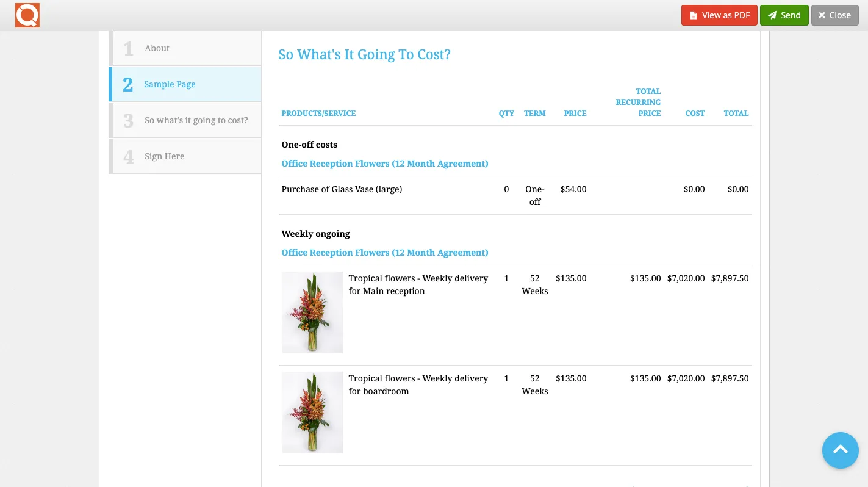Open the Sign Here section
The height and width of the screenshot is (487, 868).
coord(164,156)
